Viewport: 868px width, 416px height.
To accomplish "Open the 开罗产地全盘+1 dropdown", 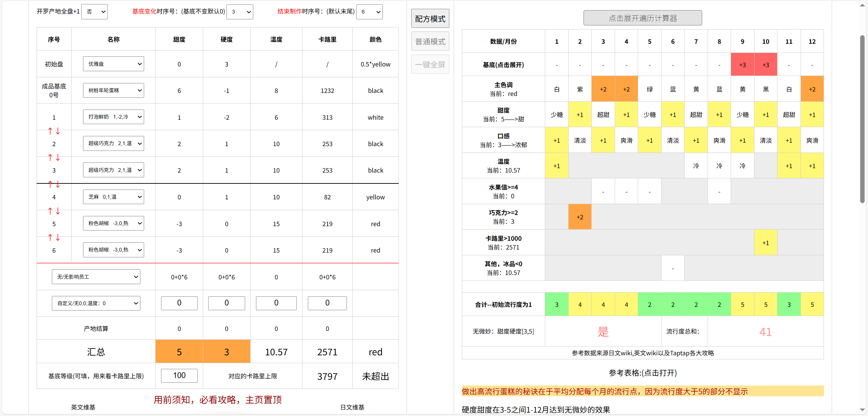I will [95, 12].
